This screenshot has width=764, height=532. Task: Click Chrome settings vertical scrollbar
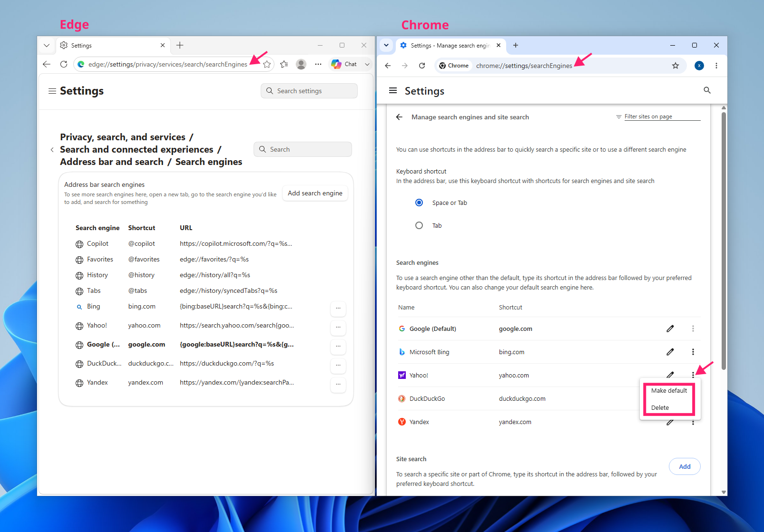pos(724,241)
